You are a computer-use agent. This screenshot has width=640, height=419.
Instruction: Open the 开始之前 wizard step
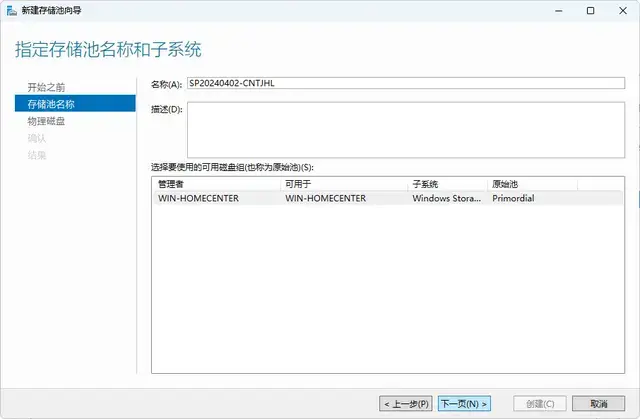(46, 87)
